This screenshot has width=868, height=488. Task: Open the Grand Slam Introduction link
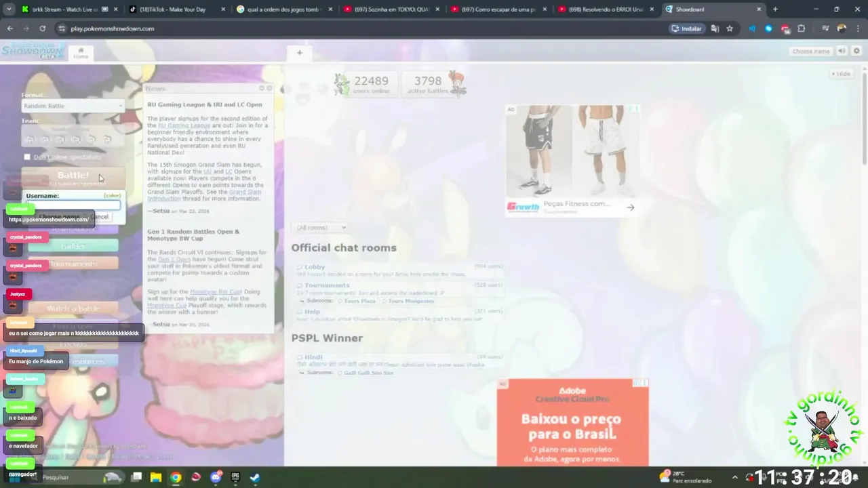(204, 195)
